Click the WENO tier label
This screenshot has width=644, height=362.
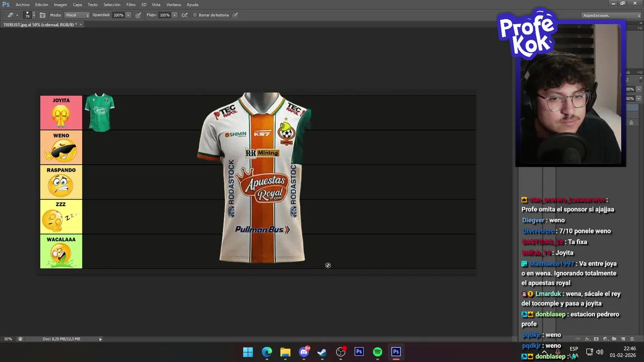61,147
